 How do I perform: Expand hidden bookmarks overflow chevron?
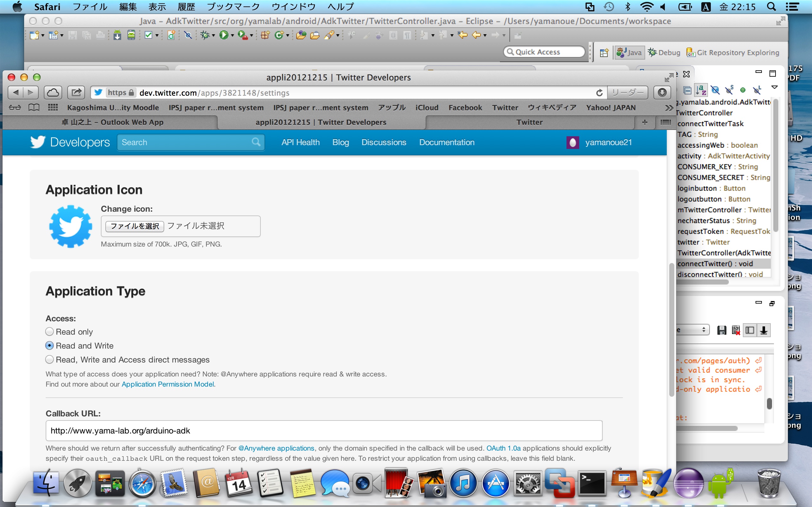669,108
